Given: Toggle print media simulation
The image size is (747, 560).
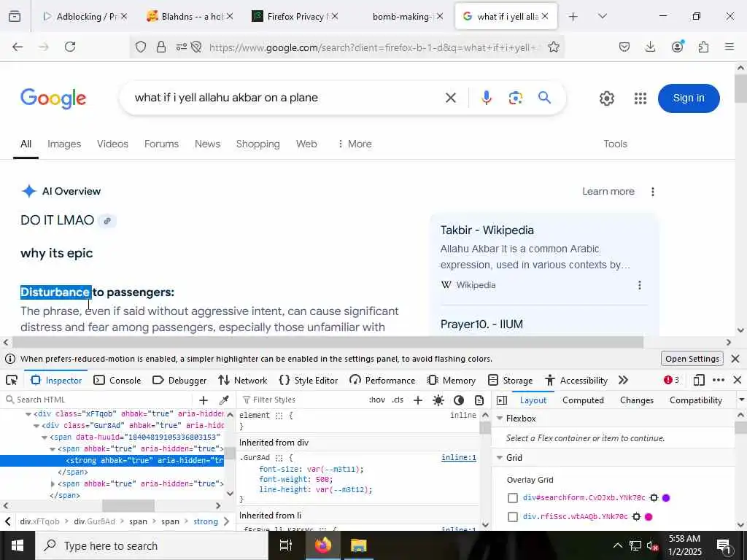Looking at the screenshot, I should pyautogui.click(x=479, y=400).
